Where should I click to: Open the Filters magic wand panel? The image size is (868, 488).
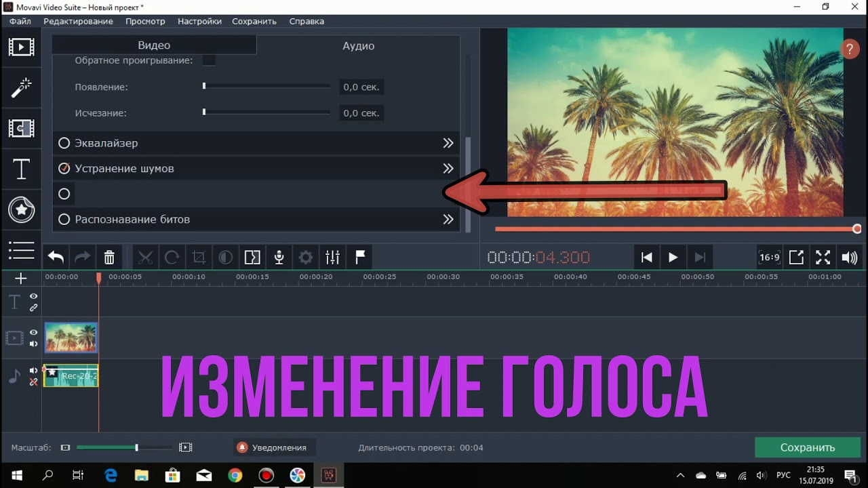pos(21,87)
